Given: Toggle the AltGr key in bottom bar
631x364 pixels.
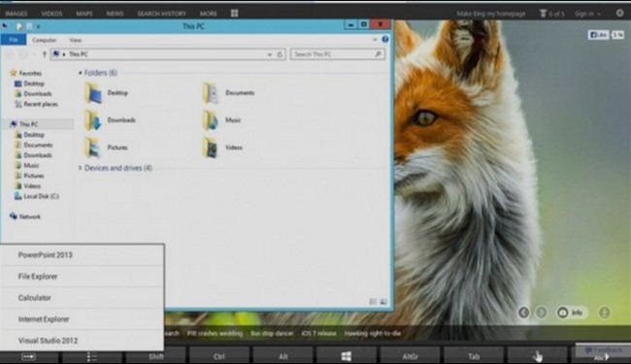Looking at the screenshot, I should [x=410, y=356].
